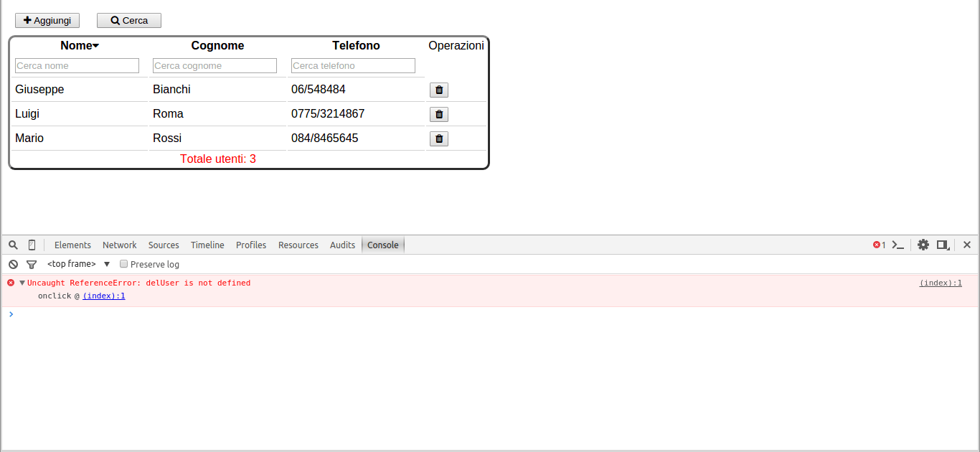980x452 pixels.
Task: Open the Network panel
Action: (x=119, y=245)
